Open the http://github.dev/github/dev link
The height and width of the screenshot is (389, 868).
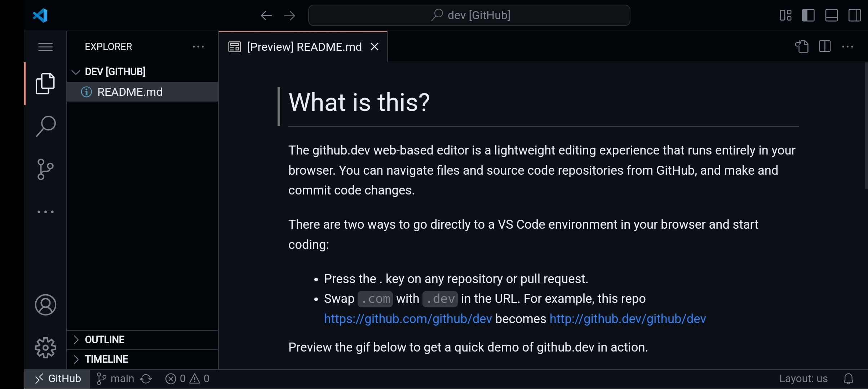click(x=628, y=319)
